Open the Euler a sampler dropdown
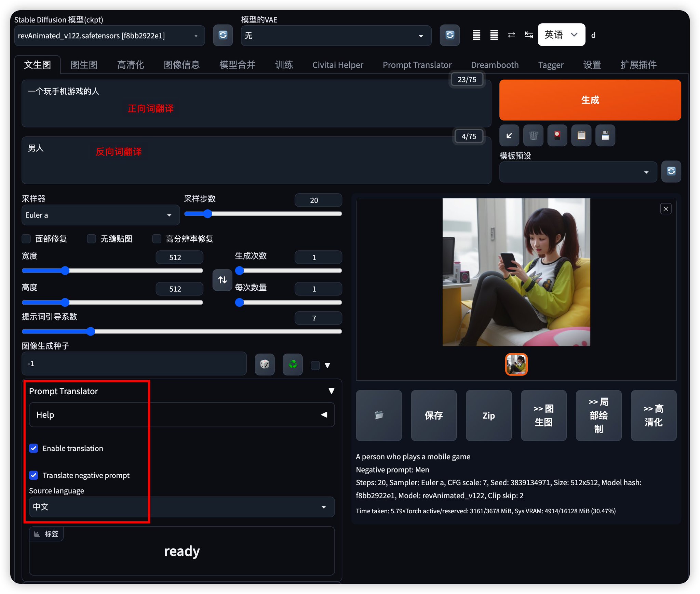This screenshot has height=594, width=700. point(100,215)
